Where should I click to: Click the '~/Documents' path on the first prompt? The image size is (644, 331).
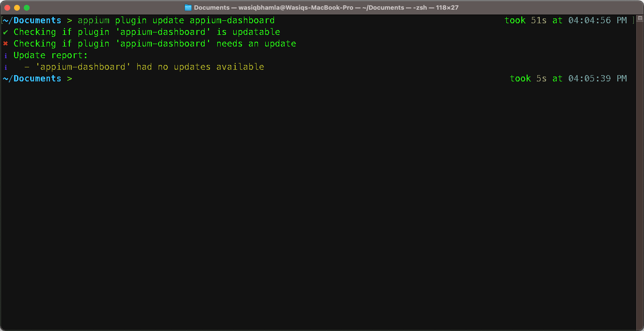(32, 20)
